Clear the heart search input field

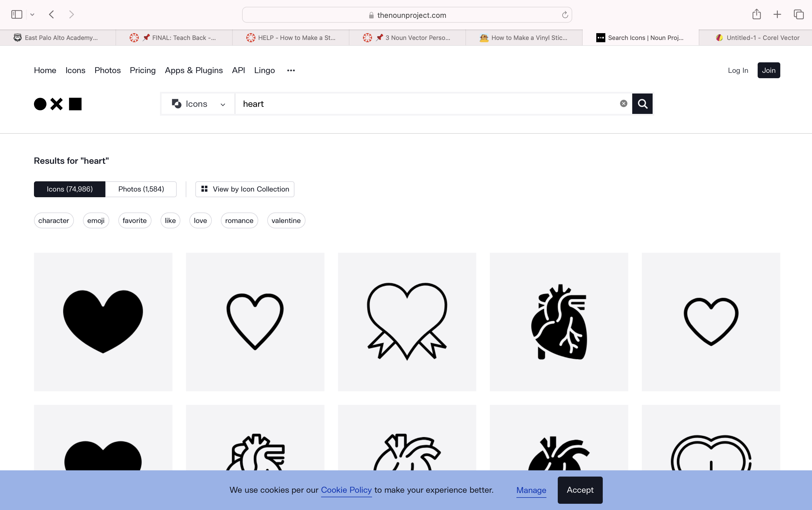point(623,103)
